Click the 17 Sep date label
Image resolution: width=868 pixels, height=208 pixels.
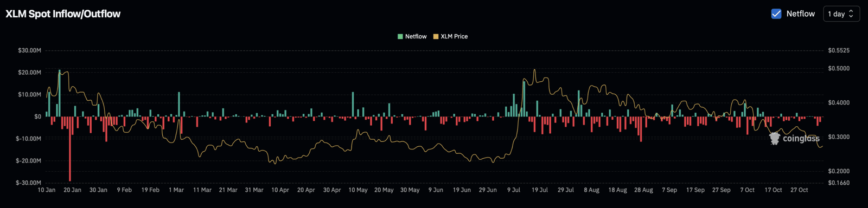pos(695,190)
